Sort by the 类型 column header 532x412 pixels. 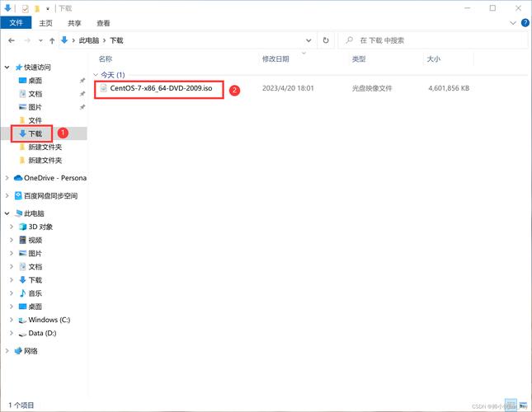coord(359,59)
